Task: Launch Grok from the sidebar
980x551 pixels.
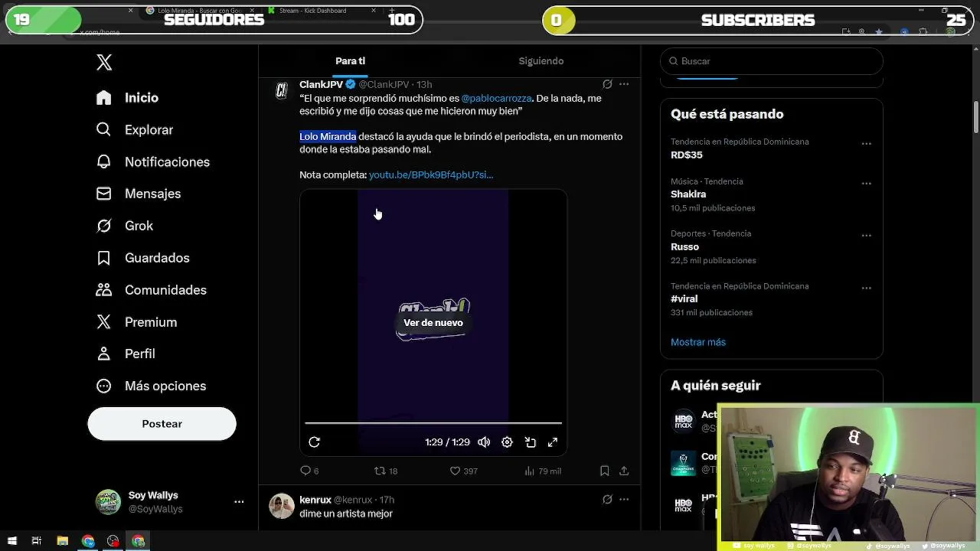Action: click(125, 226)
